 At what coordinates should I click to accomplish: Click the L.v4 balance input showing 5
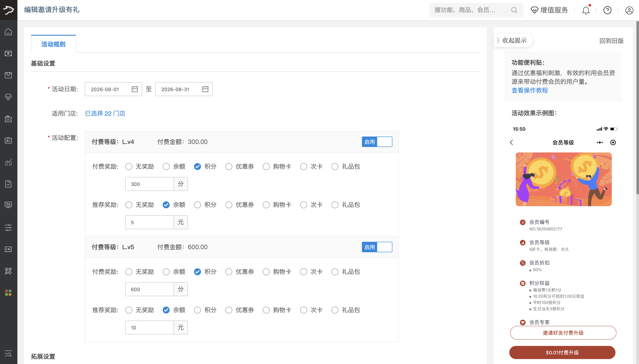coord(149,222)
